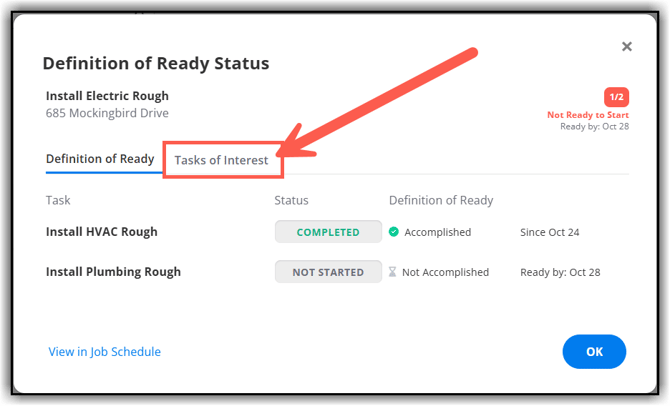670x406 pixels.
Task: Click the red Not Ready to Start label
Action: click(x=588, y=115)
